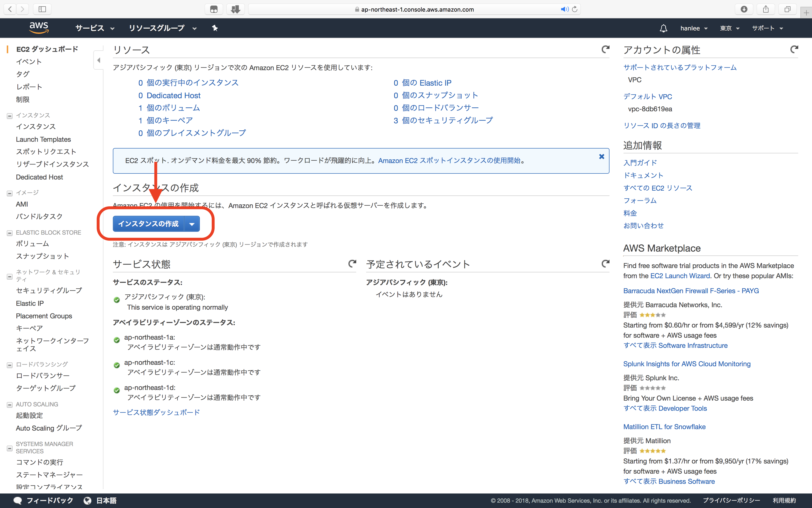Click the pin shortcut icon in navbar
This screenshot has width=812, height=508.
click(x=215, y=28)
